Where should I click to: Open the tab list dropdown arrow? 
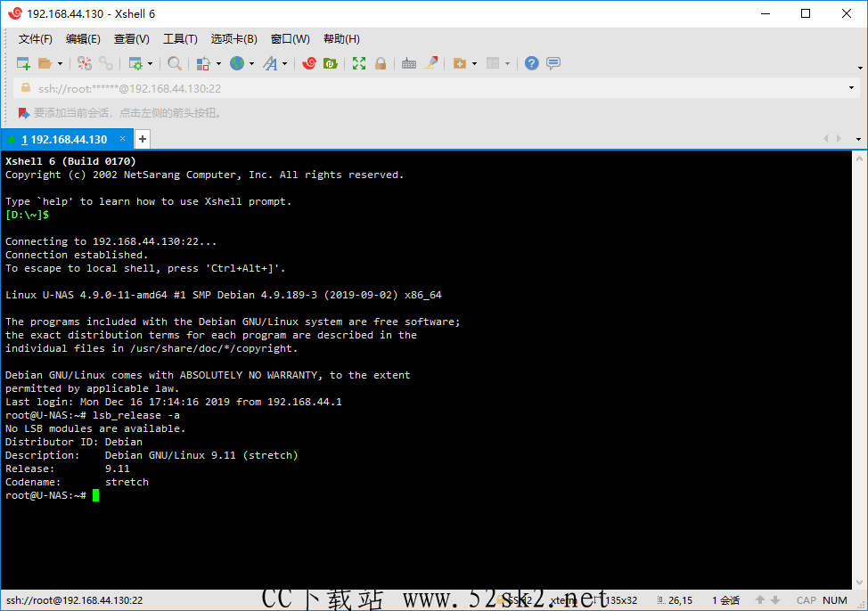pos(858,139)
